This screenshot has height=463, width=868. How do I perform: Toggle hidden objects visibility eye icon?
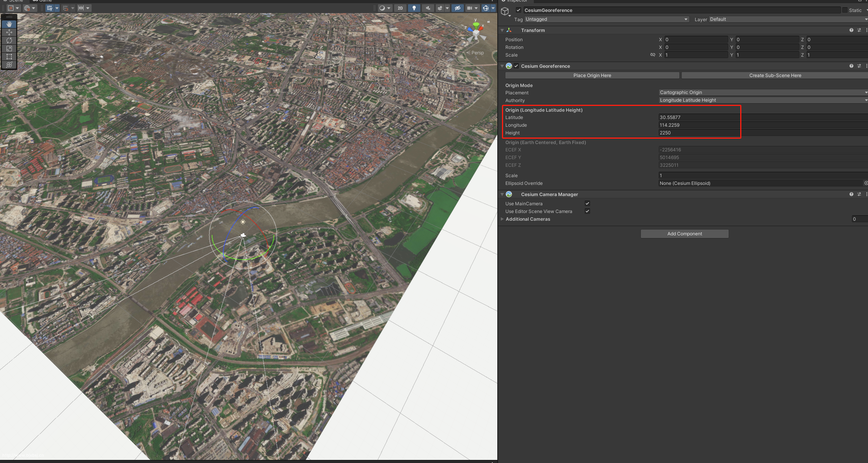pyautogui.click(x=458, y=8)
